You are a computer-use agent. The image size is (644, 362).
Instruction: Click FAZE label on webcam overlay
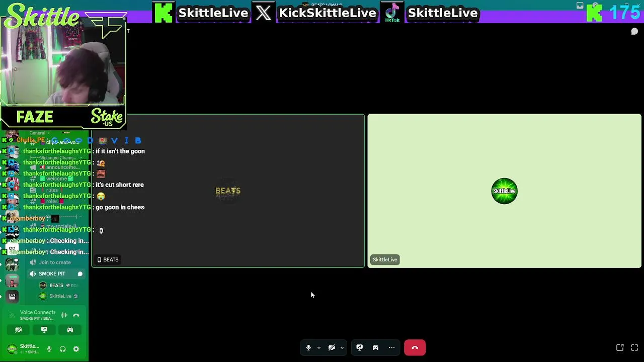point(35,117)
